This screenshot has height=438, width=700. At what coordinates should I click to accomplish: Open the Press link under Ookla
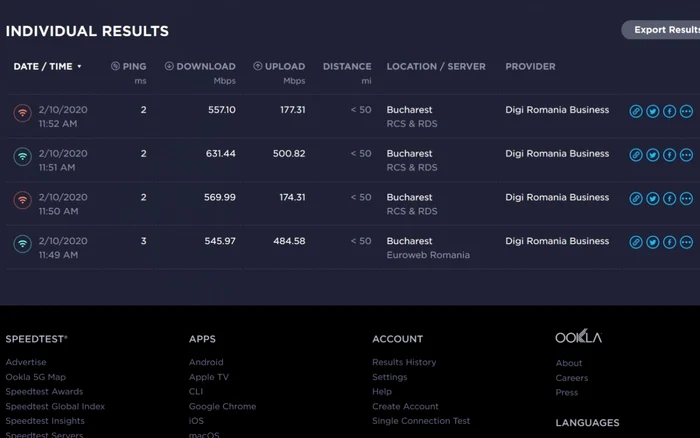click(x=567, y=392)
